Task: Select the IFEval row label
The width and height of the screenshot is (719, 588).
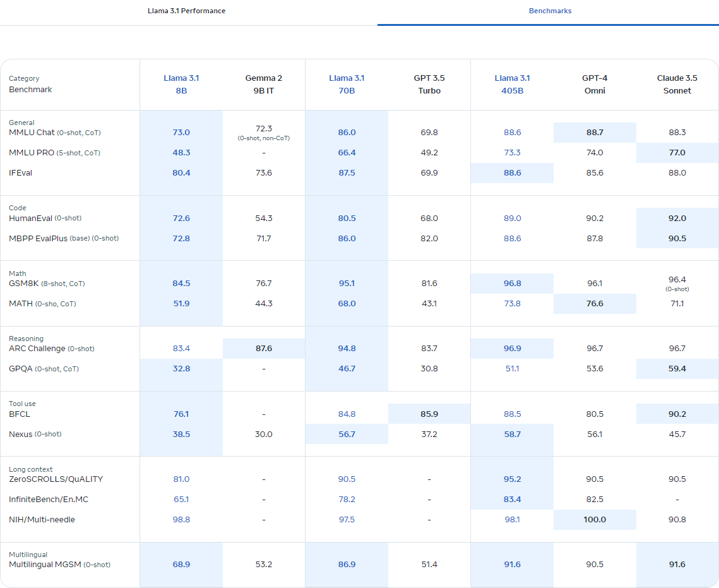Action: click(x=21, y=173)
